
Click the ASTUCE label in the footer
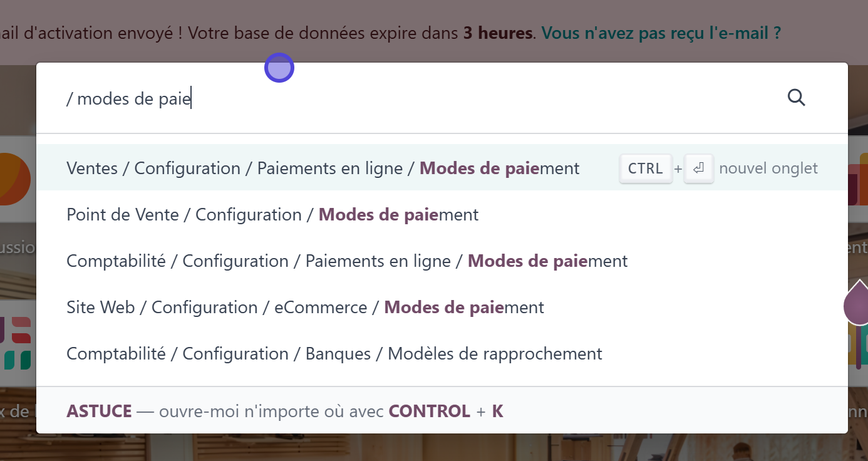pyautogui.click(x=99, y=412)
